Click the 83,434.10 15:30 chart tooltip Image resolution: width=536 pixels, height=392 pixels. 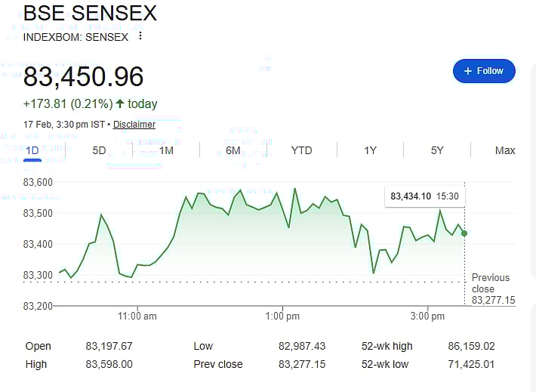[x=424, y=196]
